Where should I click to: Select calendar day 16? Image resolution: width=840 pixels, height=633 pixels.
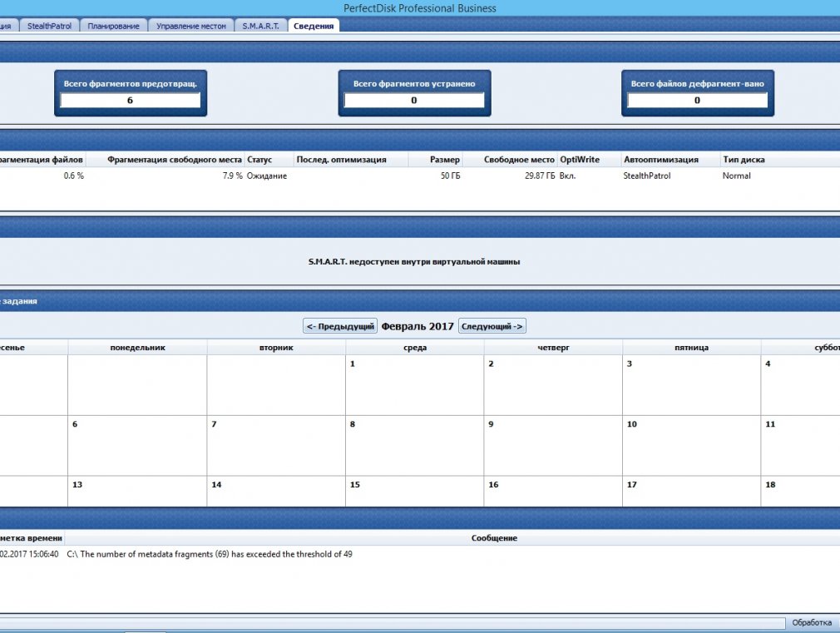tap(553, 492)
